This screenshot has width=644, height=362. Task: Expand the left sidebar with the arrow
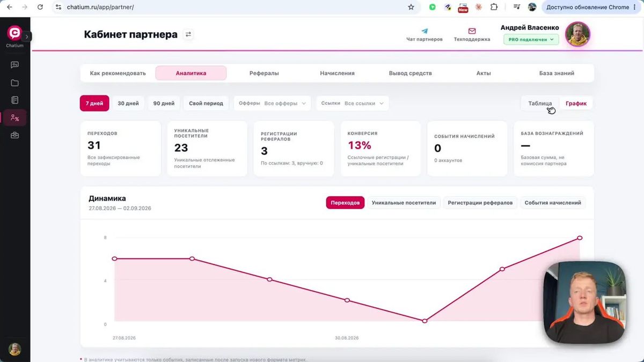click(x=27, y=36)
